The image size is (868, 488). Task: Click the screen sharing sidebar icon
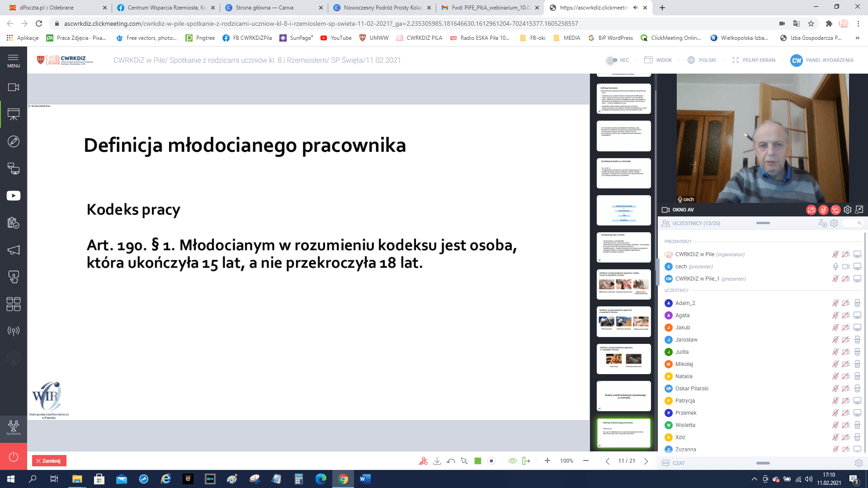[14, 169]
